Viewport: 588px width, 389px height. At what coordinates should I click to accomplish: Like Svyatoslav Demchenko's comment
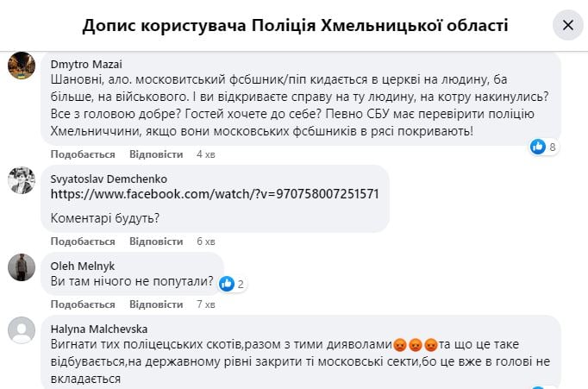(x=83, y=242)
